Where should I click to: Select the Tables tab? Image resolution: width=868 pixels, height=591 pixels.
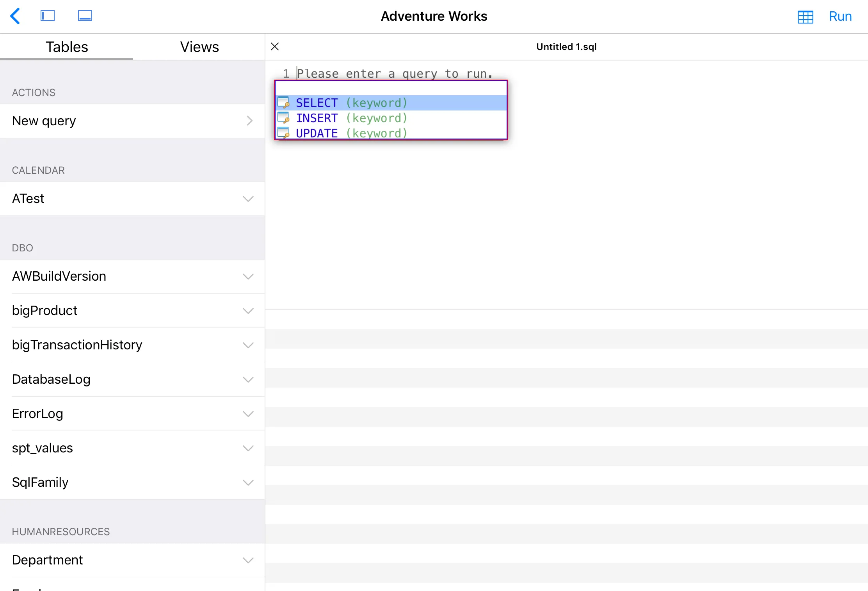pyautogui.click(x=67, y=47)
